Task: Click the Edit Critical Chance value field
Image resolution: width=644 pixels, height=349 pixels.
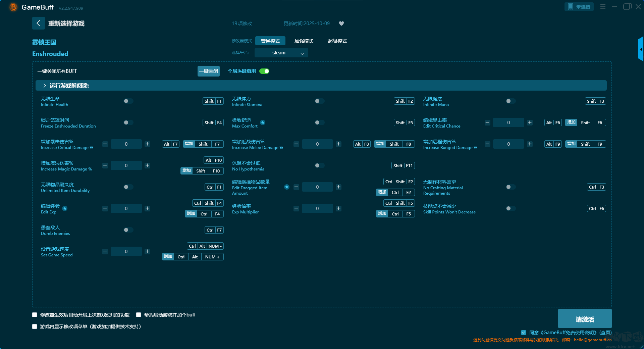Action: [508, 122]
